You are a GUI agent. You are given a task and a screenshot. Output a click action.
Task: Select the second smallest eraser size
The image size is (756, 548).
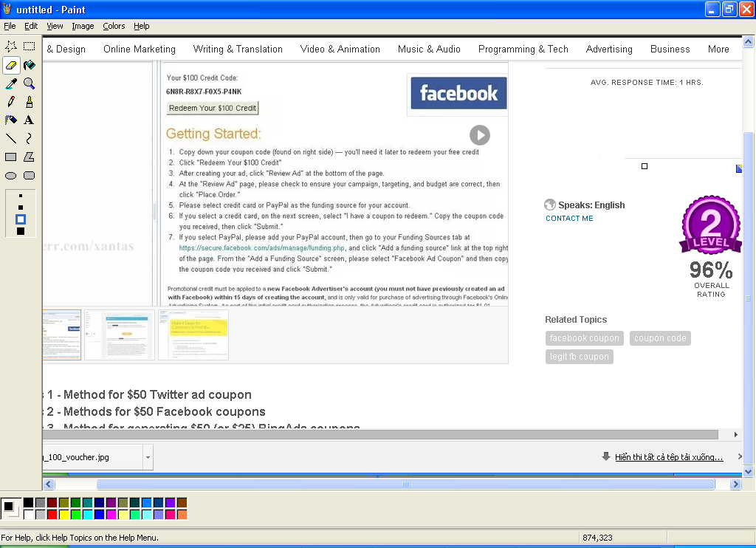pyautogui.click(x=21, y=208)
